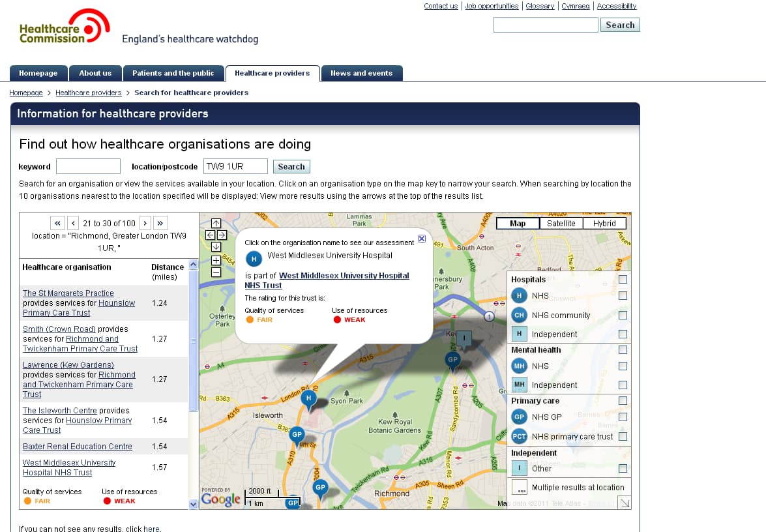Go to next page of results
Image resolution: width=766 pixels, height=532 pixels.
click(x=145, y=223)
